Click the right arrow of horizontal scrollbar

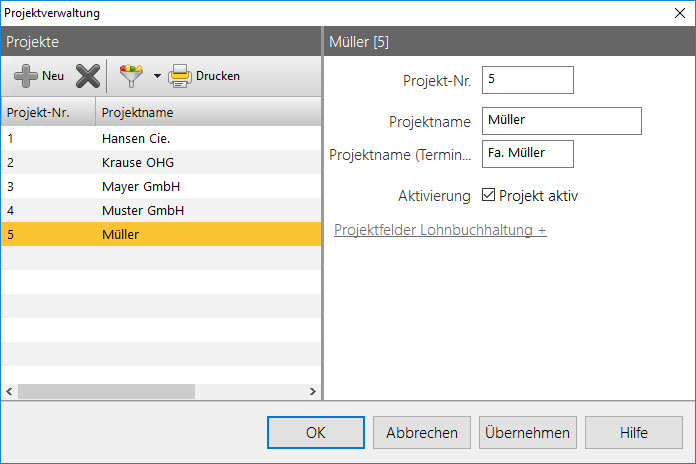click(312, 392)
